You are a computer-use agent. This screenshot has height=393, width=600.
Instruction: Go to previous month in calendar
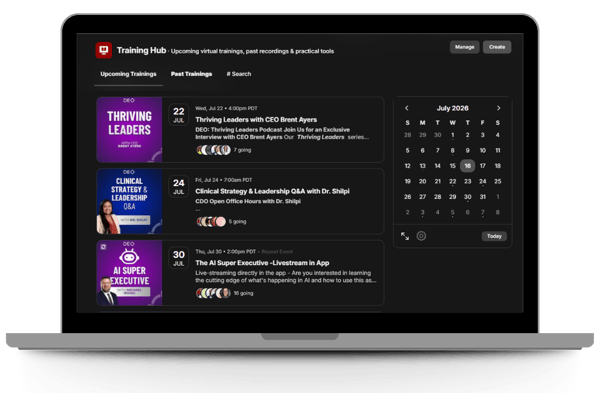click(x=407, y=108)
